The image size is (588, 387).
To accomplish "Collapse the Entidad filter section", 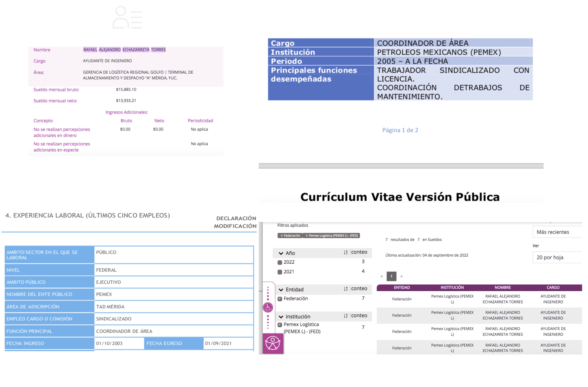I will tap(281, 290).
